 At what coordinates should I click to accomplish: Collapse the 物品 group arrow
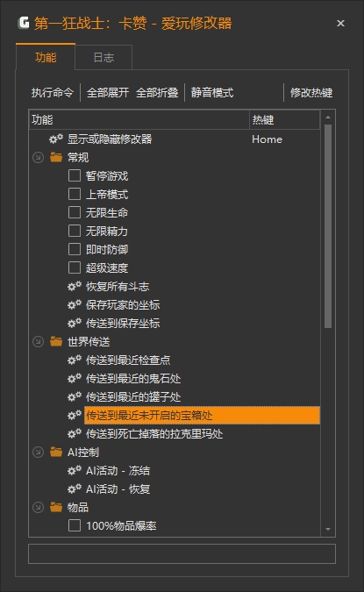(x=38, y=507)
